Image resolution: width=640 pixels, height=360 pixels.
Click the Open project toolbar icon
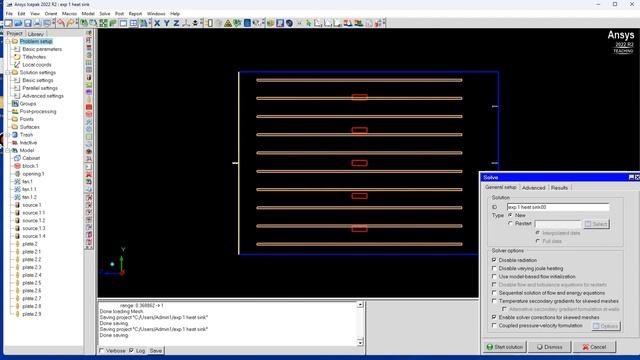coord(18,23)
